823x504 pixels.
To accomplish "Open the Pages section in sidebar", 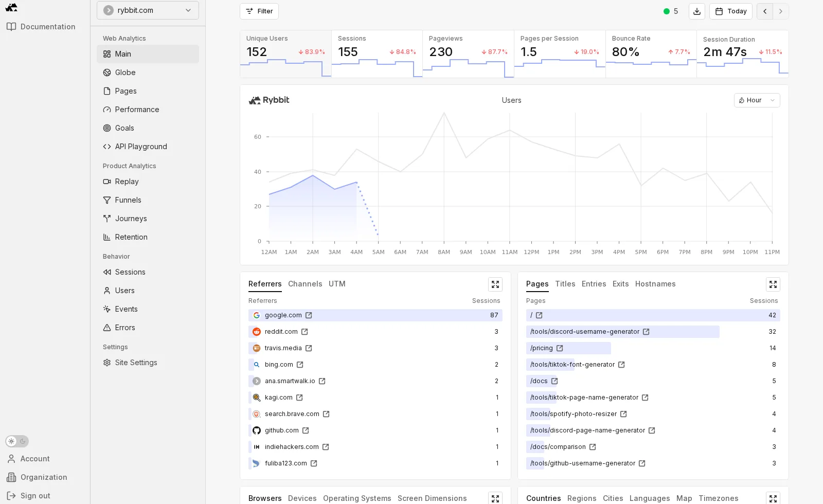I will click(x=148, y=91).
